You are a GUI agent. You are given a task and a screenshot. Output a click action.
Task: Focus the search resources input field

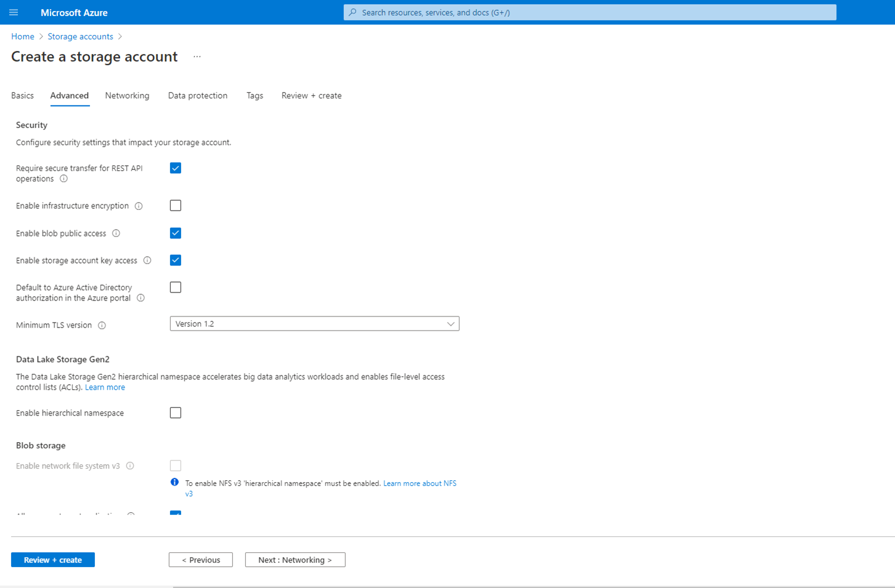tap(589, 12)
